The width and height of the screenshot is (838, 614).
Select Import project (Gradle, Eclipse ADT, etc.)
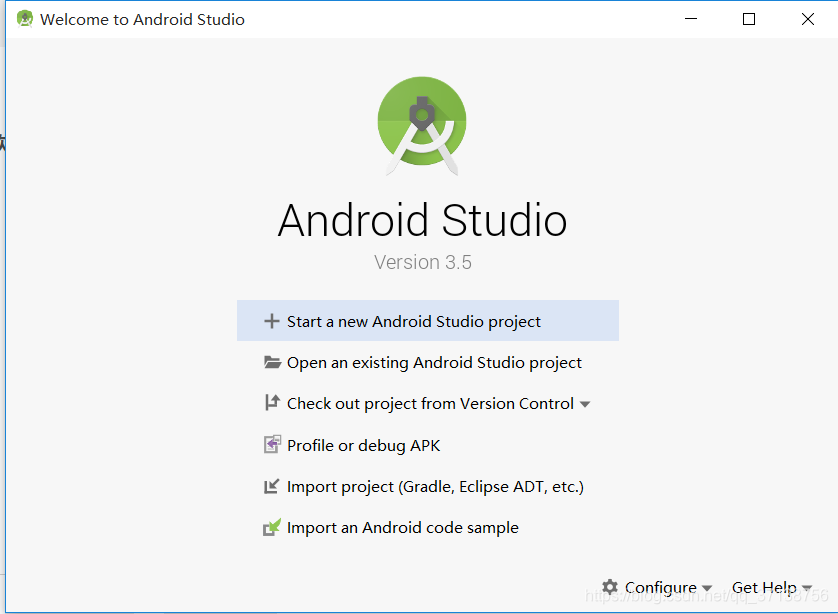[x=428, y=486]
